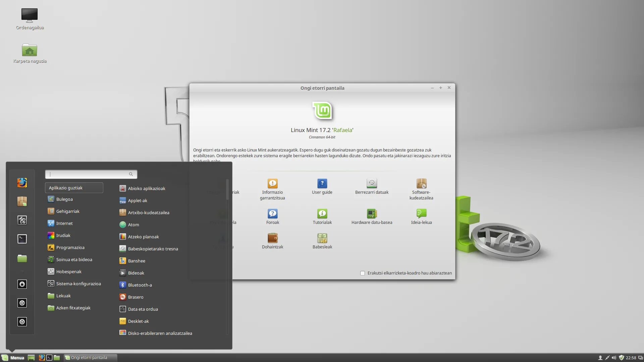Image resolution: width=644 pixels, height=362 pixels.
Task: Open Ideia-lekua in welcome screen
Action: coord(421,217)
